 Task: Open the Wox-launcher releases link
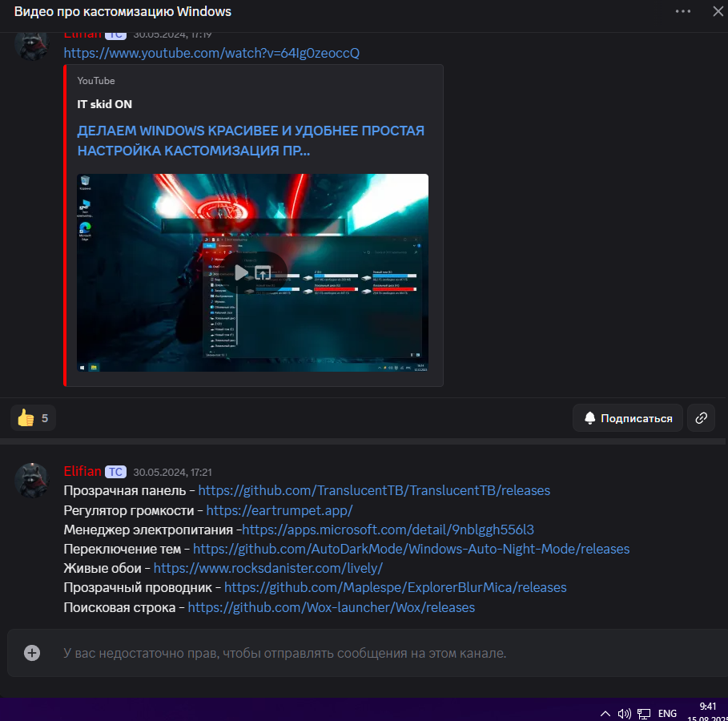click(x=332, y=608)
